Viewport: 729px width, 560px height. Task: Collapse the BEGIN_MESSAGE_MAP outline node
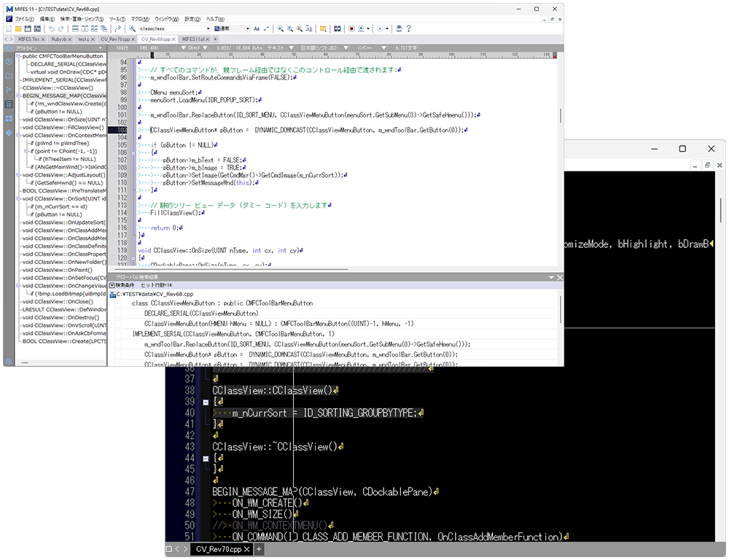pyautogui.click(x=19, y=96)
